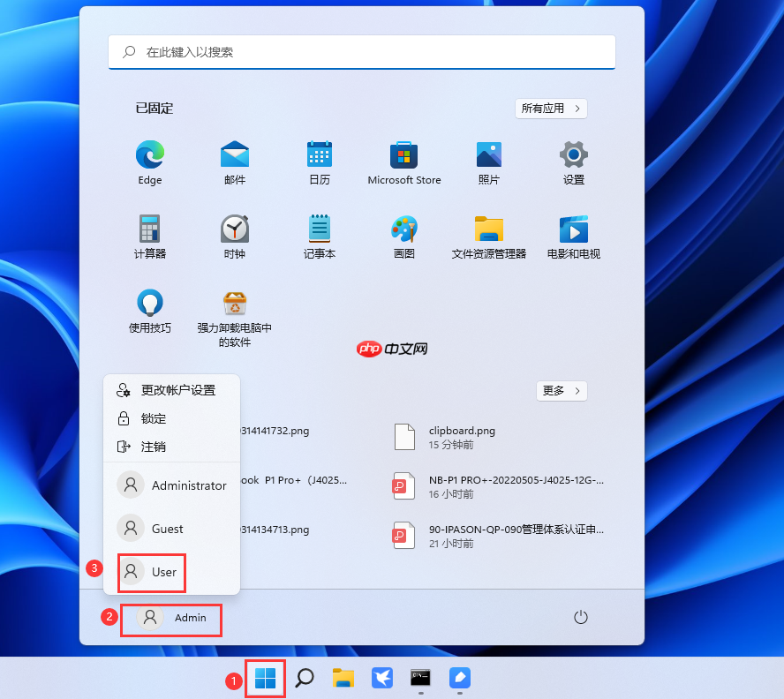Open the 日历 (Calendar) app
The width and height of the screenshot is (784, 699).
point(319,162)
